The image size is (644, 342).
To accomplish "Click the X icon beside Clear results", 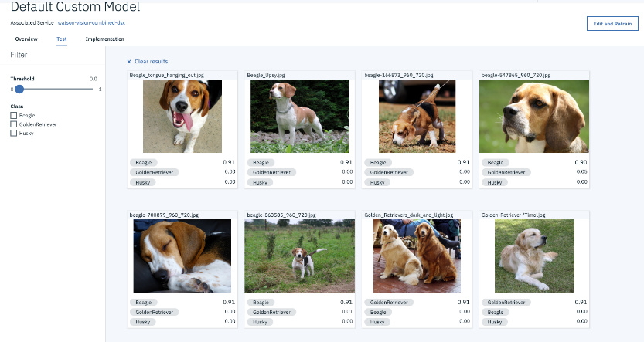I will 129,62.
